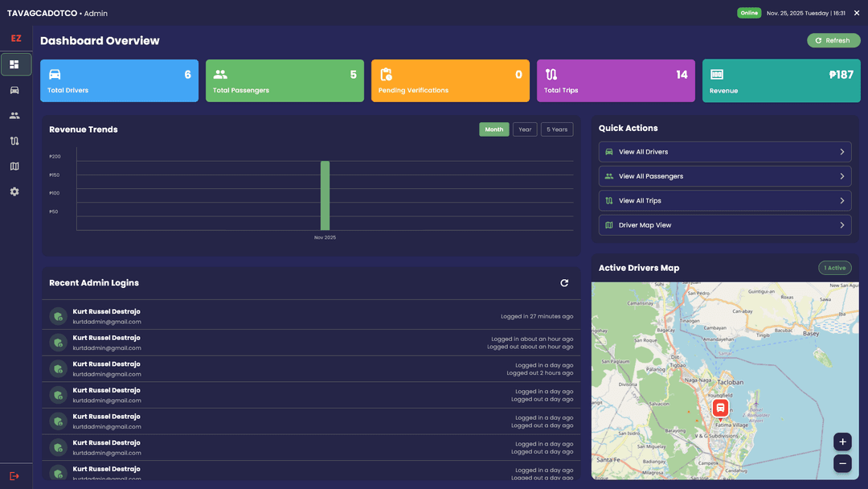The image size is (868, 489).
Task: Click the Pending Verifications value 0
Action: [x=518, y=75]
